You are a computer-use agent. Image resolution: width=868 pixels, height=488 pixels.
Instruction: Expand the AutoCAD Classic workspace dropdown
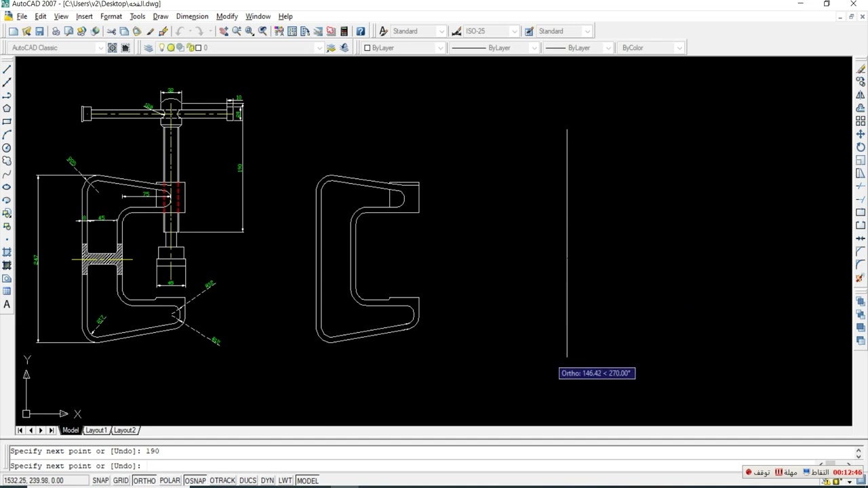pos(100,47)
